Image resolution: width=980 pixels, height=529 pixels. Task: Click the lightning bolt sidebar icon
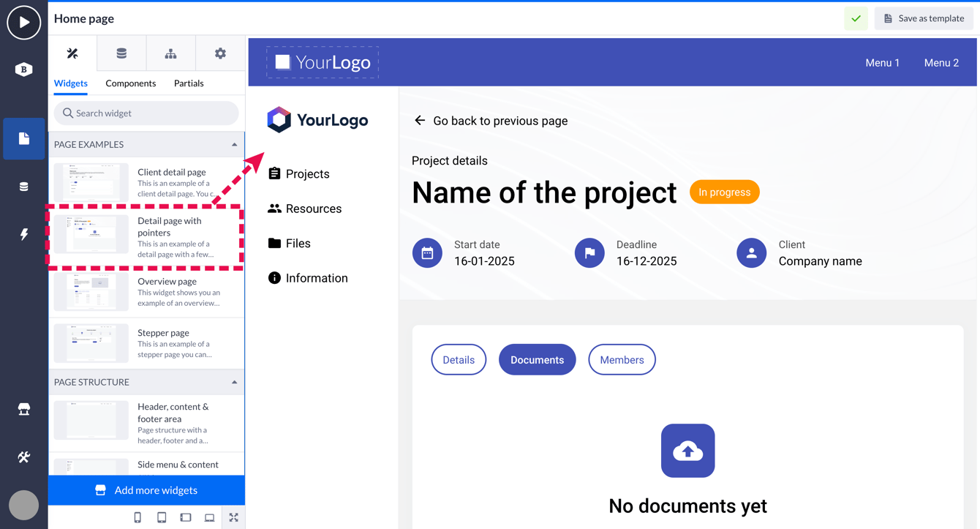pyautogui.click(x=23, y=234)
